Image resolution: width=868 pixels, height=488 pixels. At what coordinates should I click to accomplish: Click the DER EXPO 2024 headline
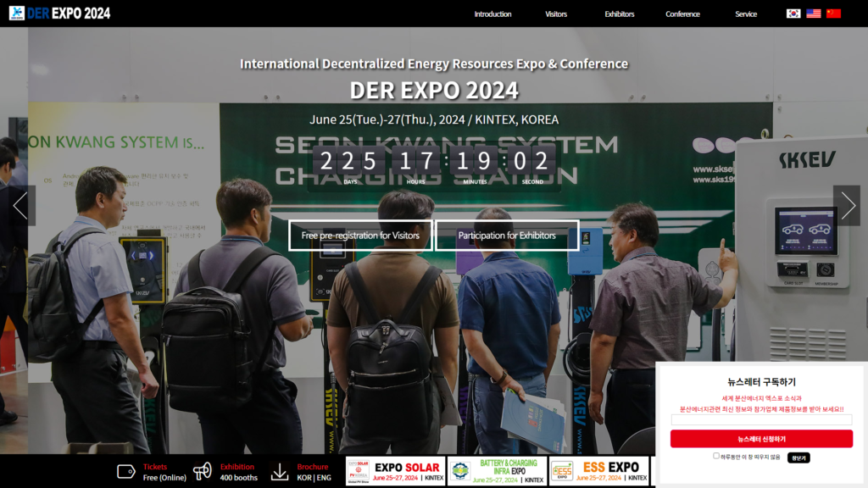pos(434,90)
